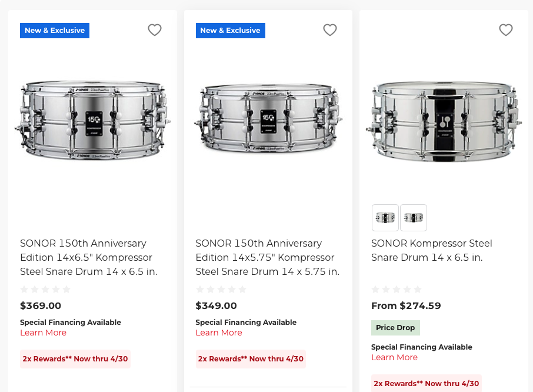
Task: Click the Price Drop badge
Action: [x=395, y=328]
